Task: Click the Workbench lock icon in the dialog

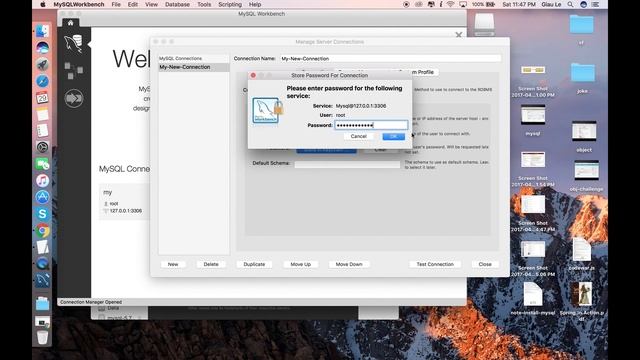Action: click(x=267, y=110)
